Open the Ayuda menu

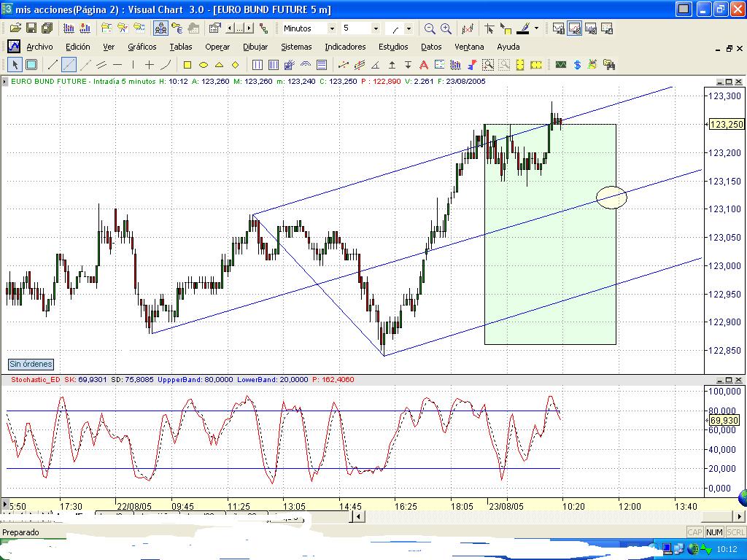pos(508,47)
